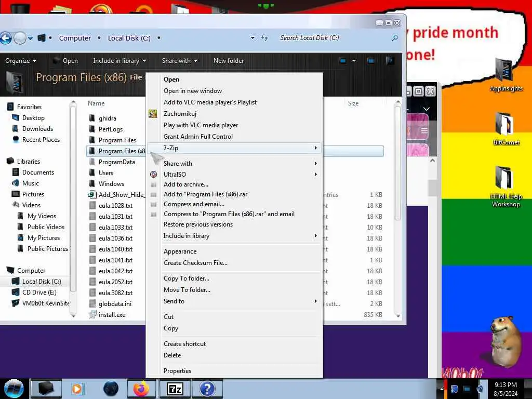Open the media player taskbar icon
This screenshot has width=532, height=399.
[77, 389]
